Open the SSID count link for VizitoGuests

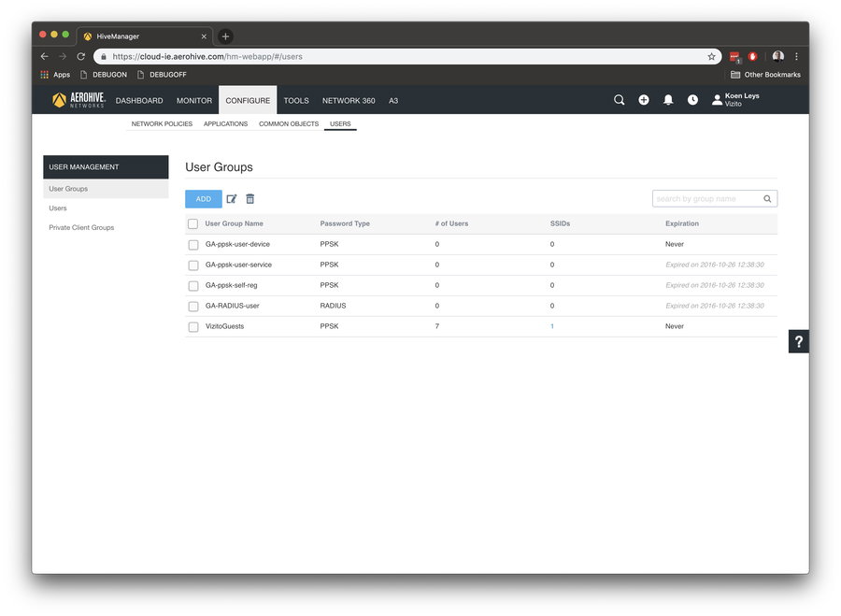coord(552,327)
